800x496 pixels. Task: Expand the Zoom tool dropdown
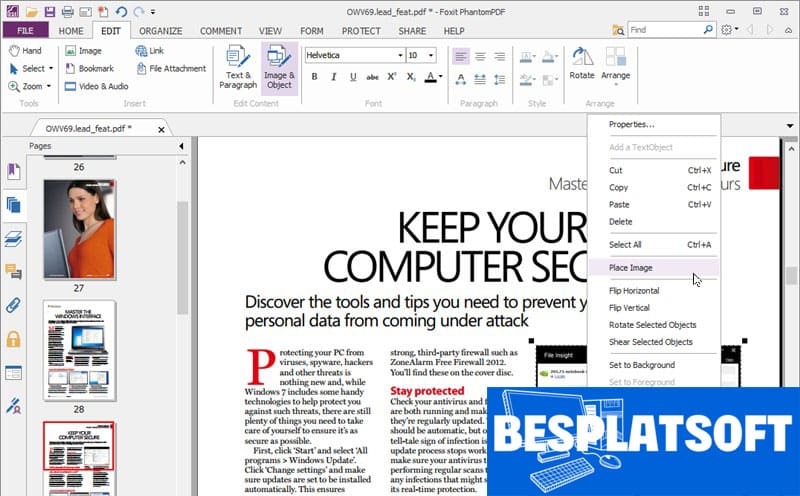50,86
